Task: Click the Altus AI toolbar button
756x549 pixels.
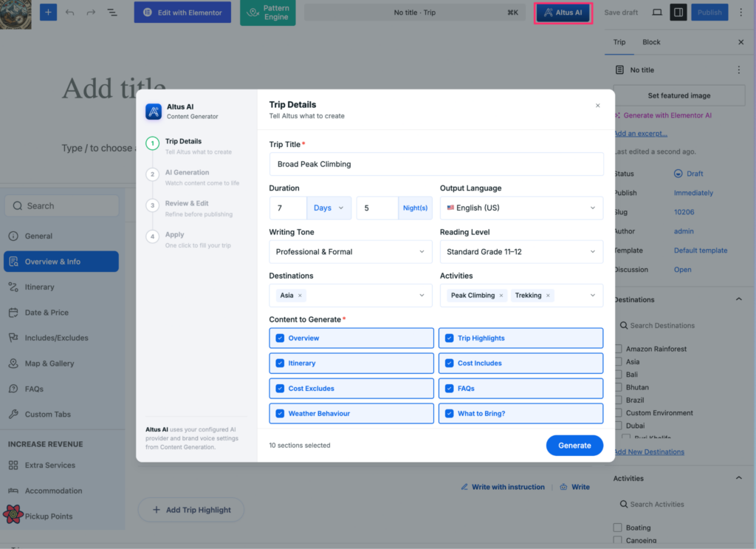Action: [x=563, y=13]
